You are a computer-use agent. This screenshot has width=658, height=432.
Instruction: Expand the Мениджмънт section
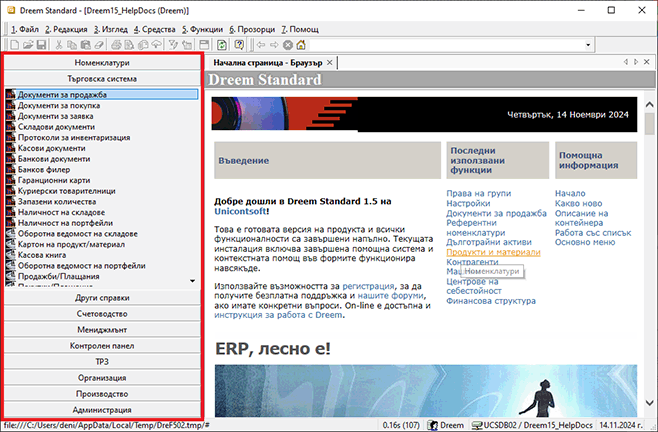(x=102, y=330)
